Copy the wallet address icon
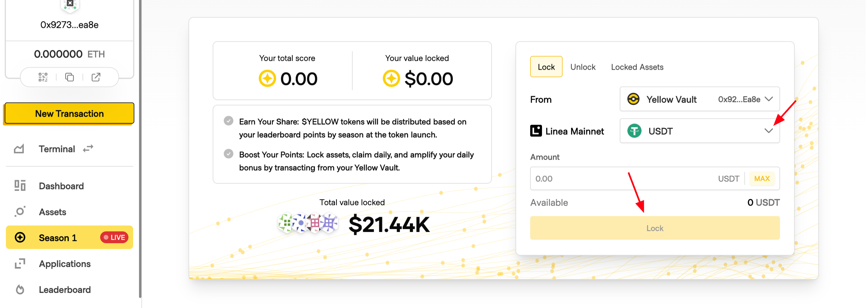The image size is (868, 308). pyautogui.click(x=70, y=77)
